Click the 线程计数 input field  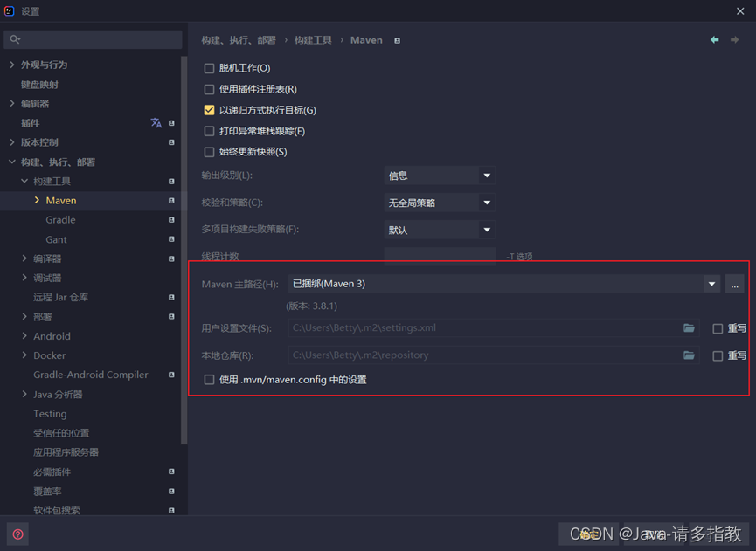click(440, 256)
